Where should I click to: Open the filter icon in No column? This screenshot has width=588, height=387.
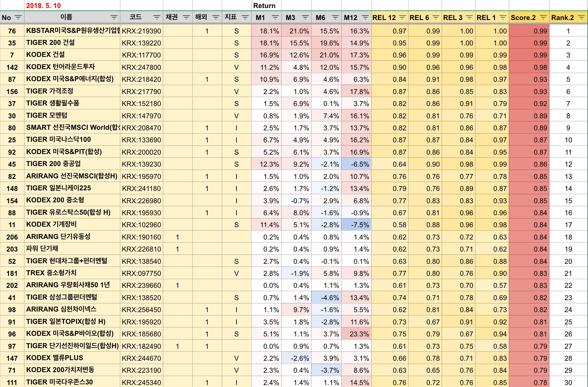point(18,17)
